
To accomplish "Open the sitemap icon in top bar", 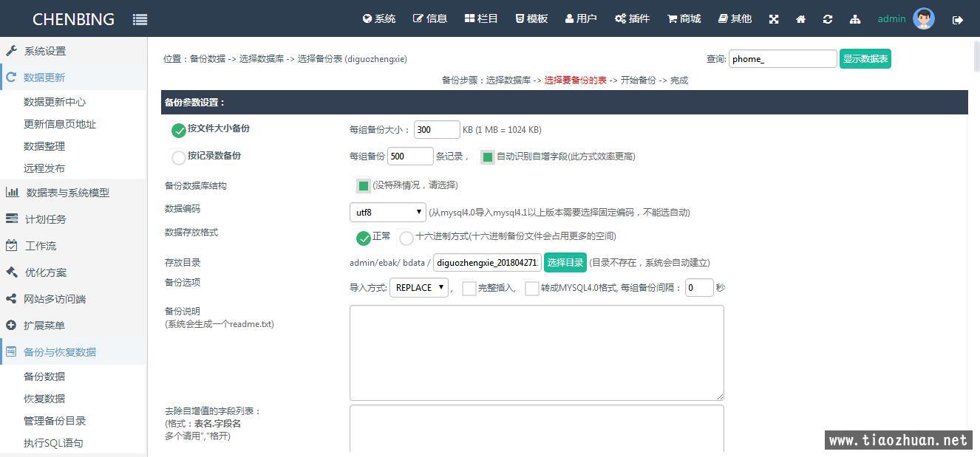I will click(x=855, y=19).
